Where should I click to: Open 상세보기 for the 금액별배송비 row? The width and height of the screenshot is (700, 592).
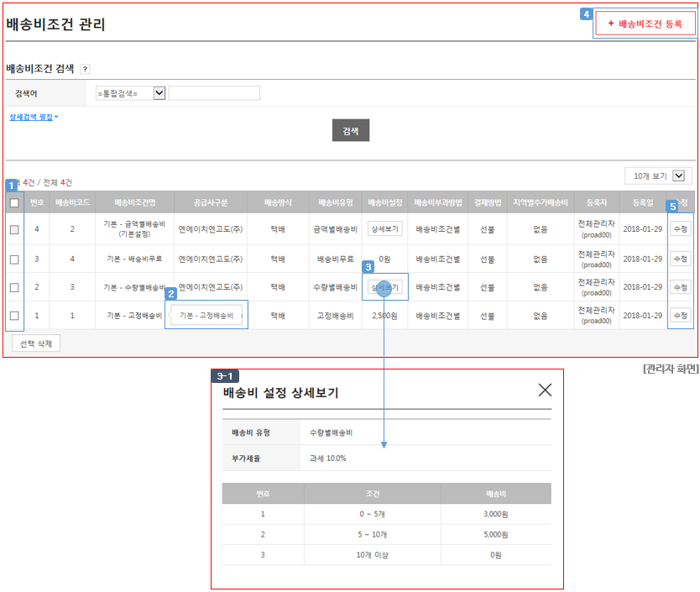[384, 228]
